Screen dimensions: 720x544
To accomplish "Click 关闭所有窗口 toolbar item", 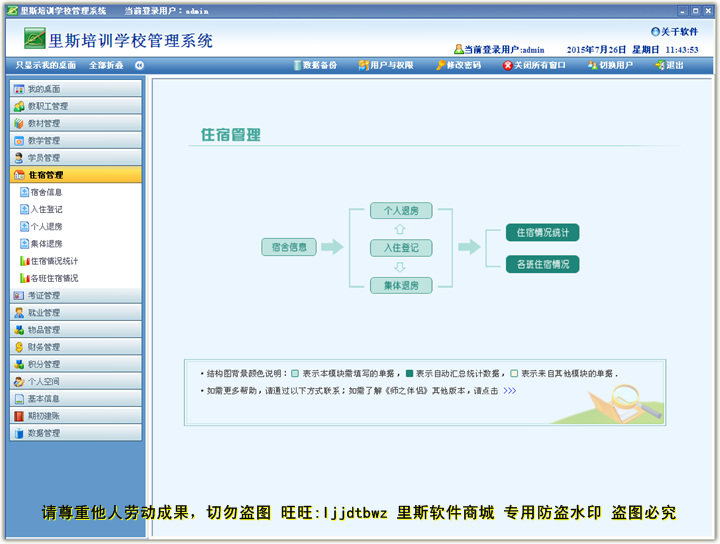I will pyautogui.click(x=534, y=65).
